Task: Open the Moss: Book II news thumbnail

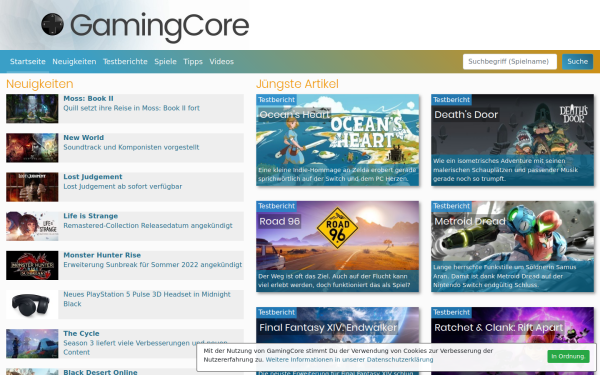Action: pos(32,109)
